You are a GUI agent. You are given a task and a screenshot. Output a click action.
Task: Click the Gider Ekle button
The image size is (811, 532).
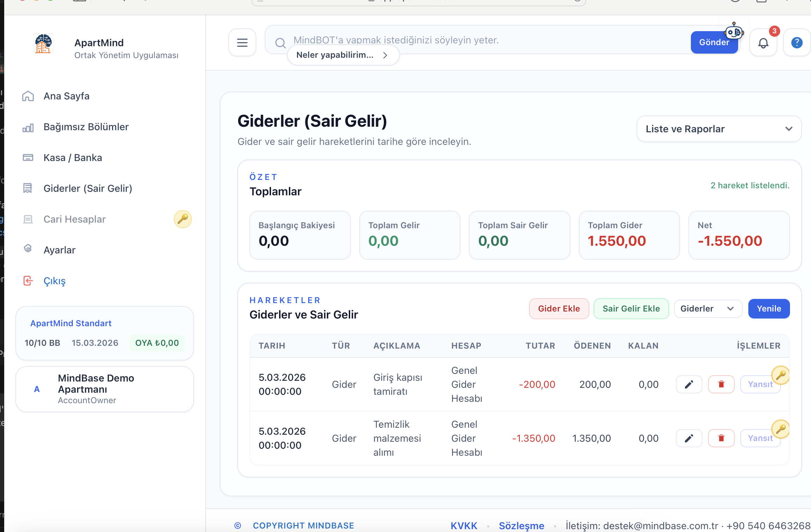click(x=559, y=309)
